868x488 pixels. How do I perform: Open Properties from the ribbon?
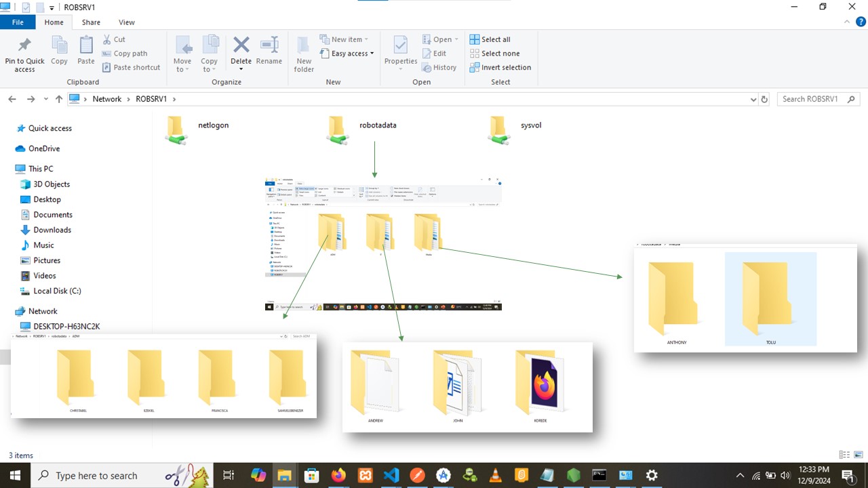[x=401, y=53]
